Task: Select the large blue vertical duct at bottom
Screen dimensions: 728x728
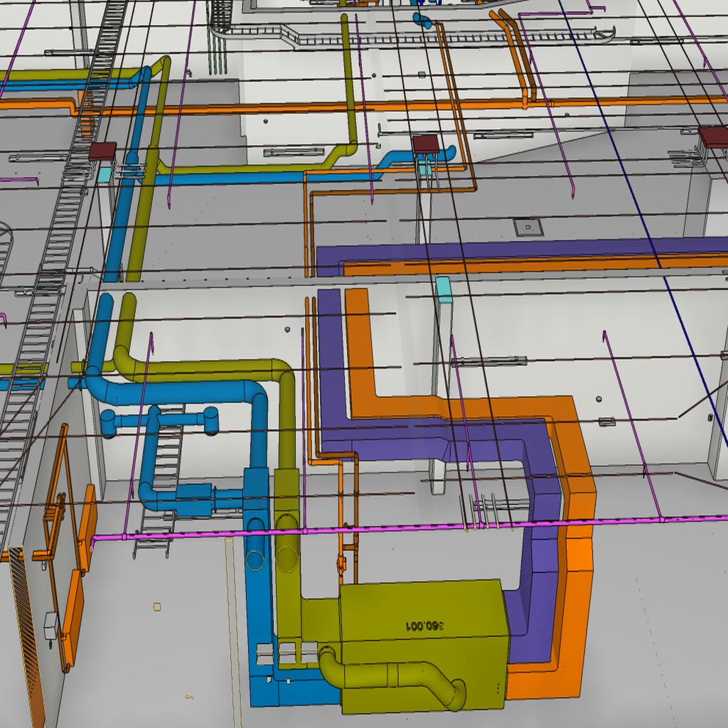Action: [259, 604]
